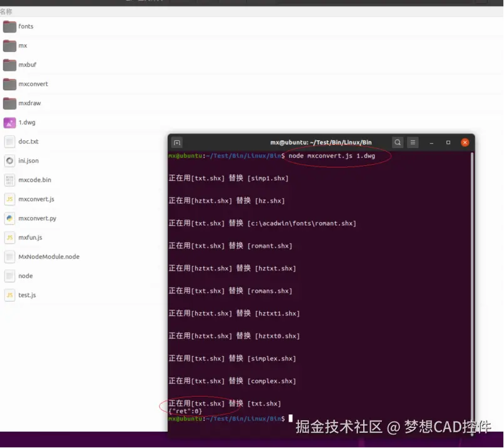
Task: Click the fonts folder name
Action: click(26, 26)
